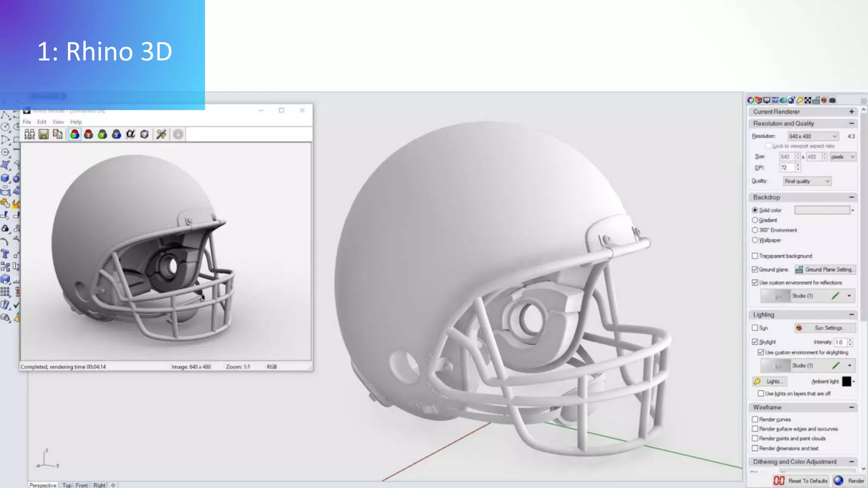The width and height of the screenshot is (868, 488).
Task: Switch to the Top viewport tab
Action: (x=67, y=485)
